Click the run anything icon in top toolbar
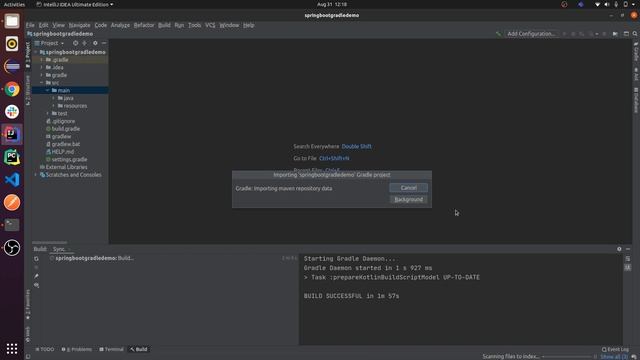The height and width of the screenshot is (360, 640). (615, 34)
